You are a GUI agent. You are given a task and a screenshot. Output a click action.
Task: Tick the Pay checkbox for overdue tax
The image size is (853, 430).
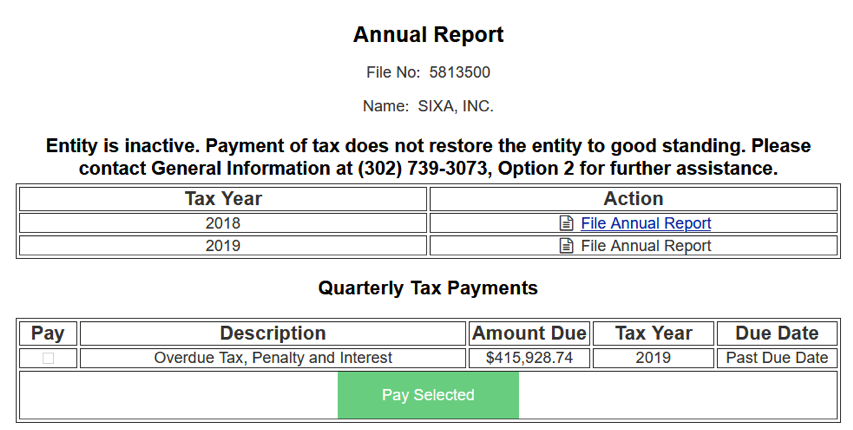tap(48, 358)
